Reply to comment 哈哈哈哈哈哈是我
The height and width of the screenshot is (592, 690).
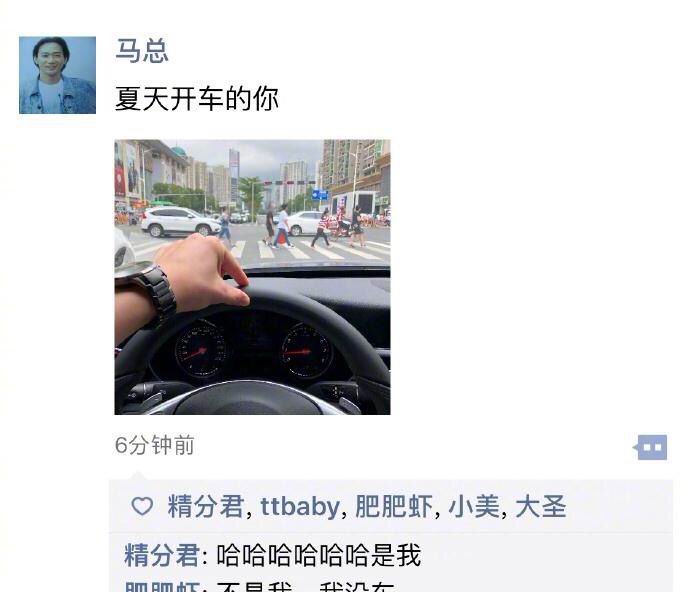(319, 555)
